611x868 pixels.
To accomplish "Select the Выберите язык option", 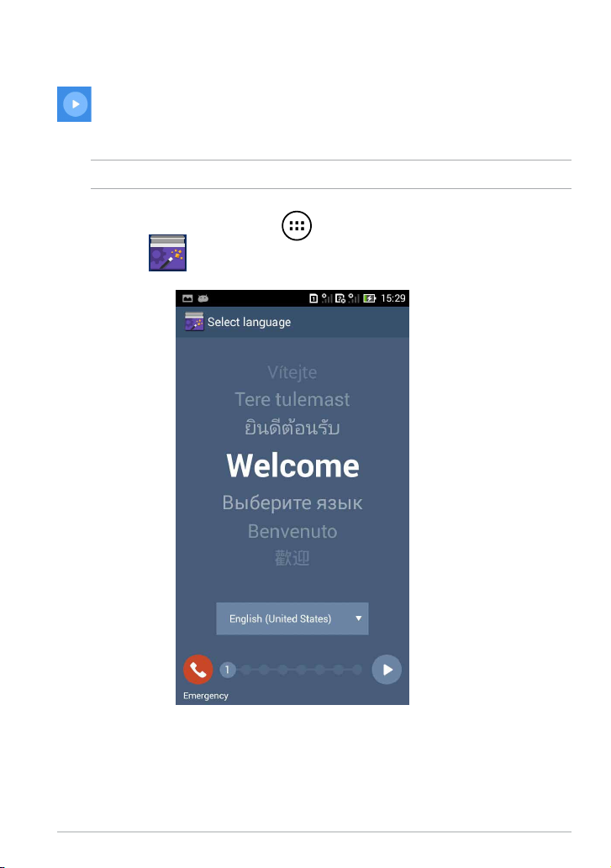I will tap(292, 502).
